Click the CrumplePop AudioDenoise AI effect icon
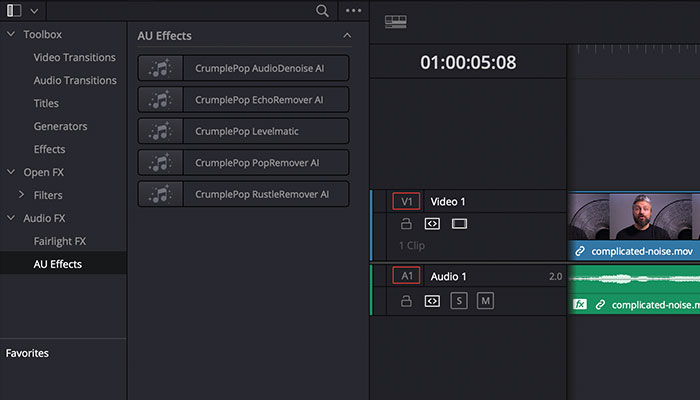 click(x=160, y=68)
